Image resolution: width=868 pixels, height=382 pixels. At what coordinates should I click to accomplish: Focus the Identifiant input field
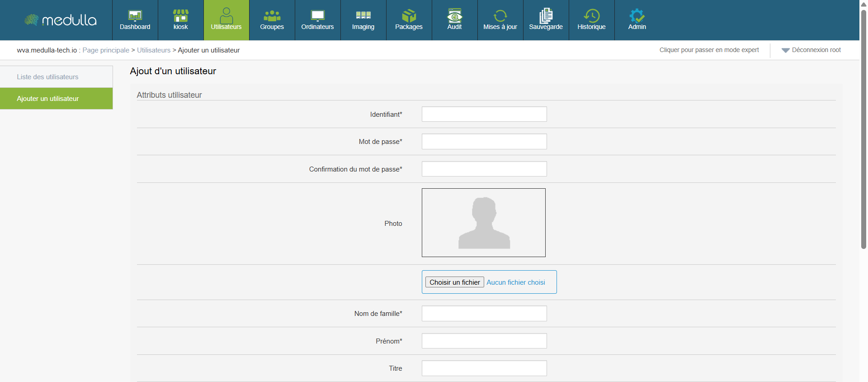(484, 114)
